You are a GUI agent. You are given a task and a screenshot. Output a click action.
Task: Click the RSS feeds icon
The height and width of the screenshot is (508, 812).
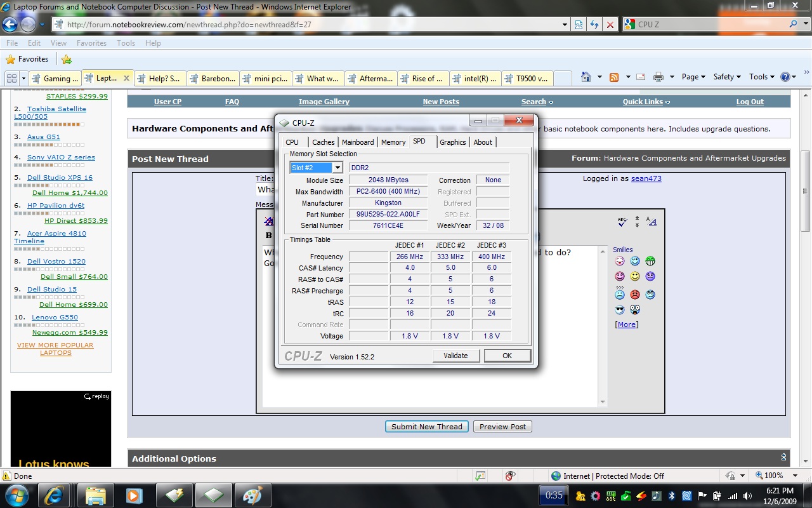pyautogui.click(x=613, y=77)
